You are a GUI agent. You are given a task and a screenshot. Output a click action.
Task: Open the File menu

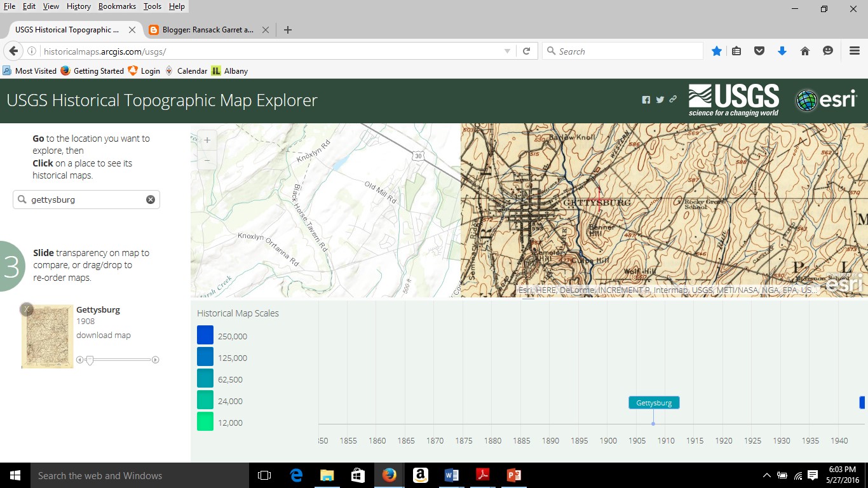click(x=10, y=6)
